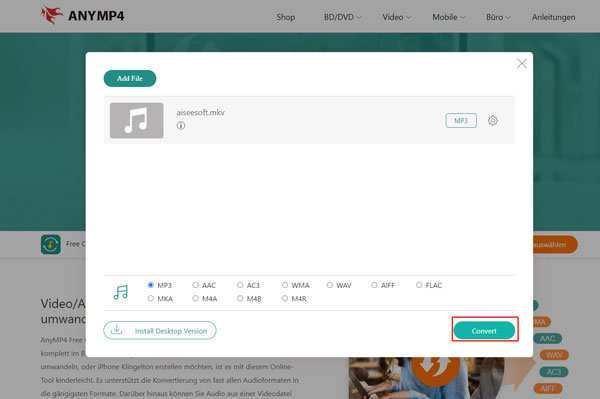Expand the BD/DVD menu

point(342,17)
